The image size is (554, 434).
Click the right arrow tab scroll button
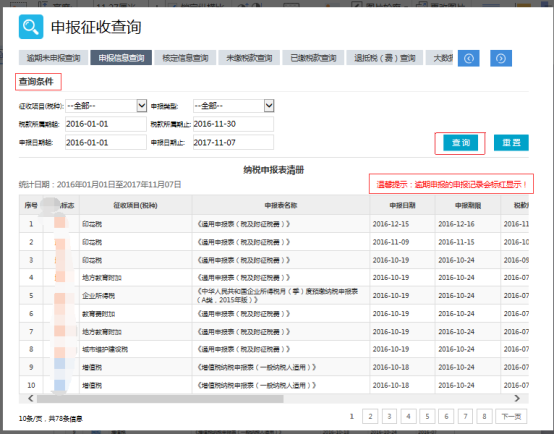tap(501, 58)
